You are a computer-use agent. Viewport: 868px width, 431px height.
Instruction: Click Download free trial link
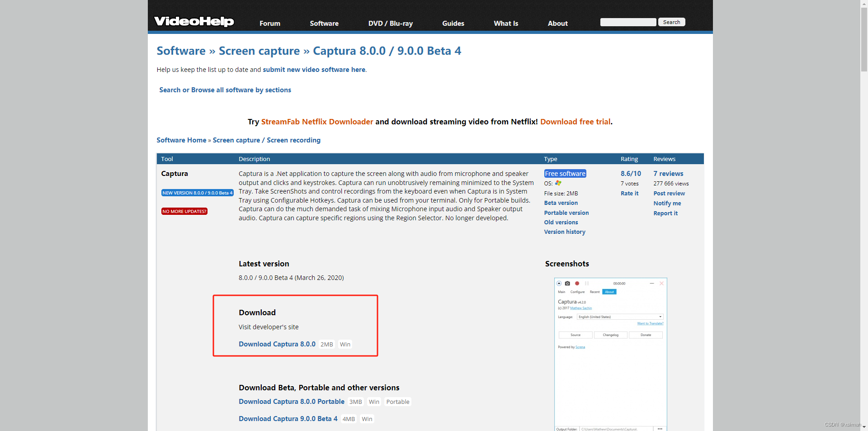click(575, 122)
